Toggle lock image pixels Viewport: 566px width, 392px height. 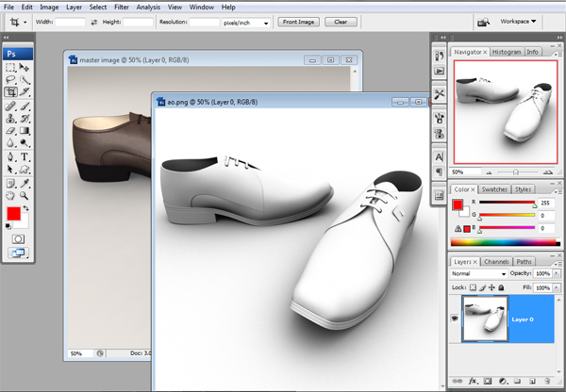pyautogui.click(x=483, y=287)
